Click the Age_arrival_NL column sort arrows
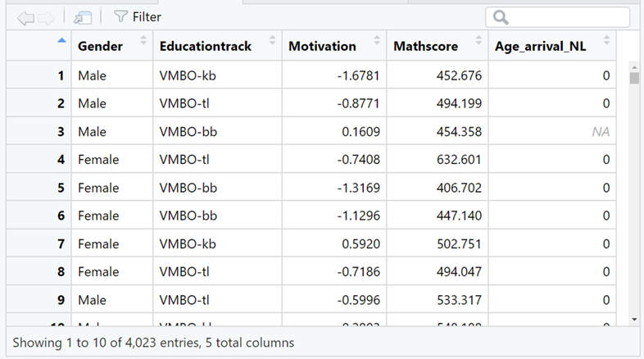 pyautogui.click(x=606, y=40)
